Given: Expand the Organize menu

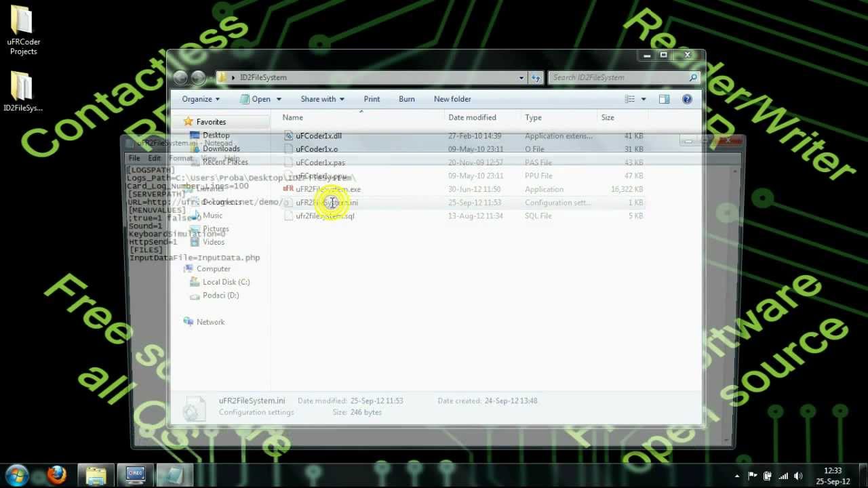Looking at the screenshot, I should [x=201, y=99].
